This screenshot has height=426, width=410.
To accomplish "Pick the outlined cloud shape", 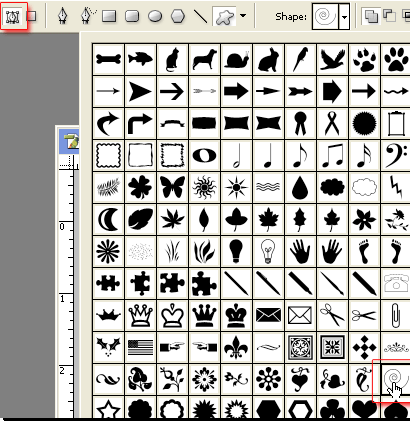I will click(x=364, y=187).
